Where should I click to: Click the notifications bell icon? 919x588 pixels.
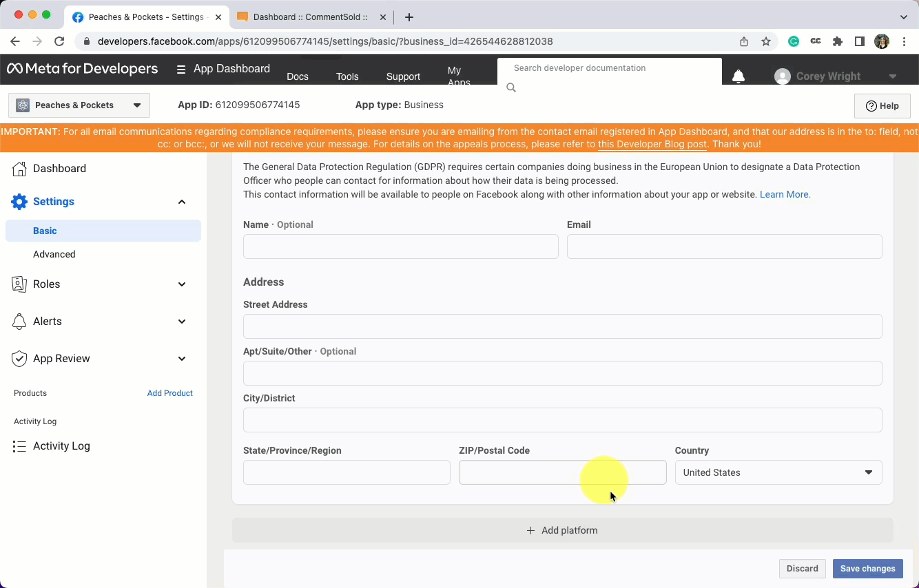point(738,76)
